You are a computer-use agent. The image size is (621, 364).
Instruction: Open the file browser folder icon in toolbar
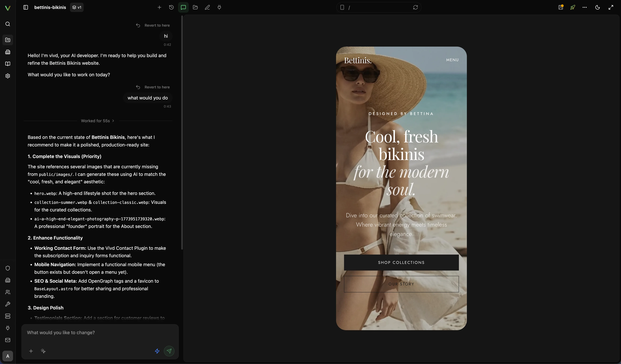[195, 7]
